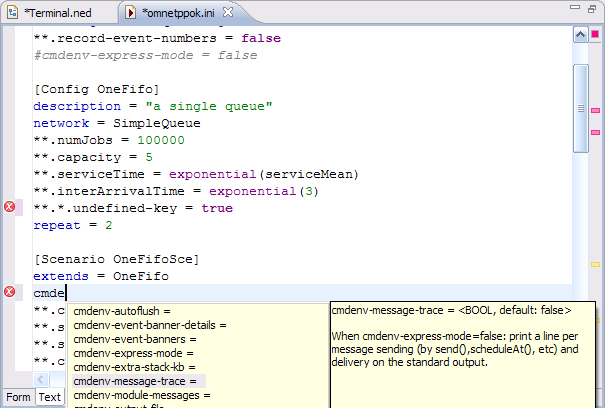The width and height of the screenshot is (605, 408).
Task: Choose cmdenv-event-banner-details completion proposal
Action: pyautogui.click(x=150, y=325)
